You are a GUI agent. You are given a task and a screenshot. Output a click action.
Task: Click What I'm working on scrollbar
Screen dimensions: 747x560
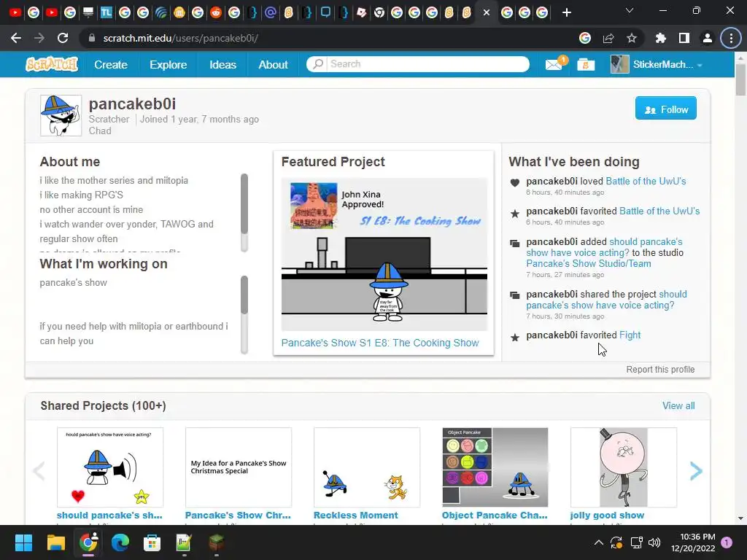click(244, 314)
